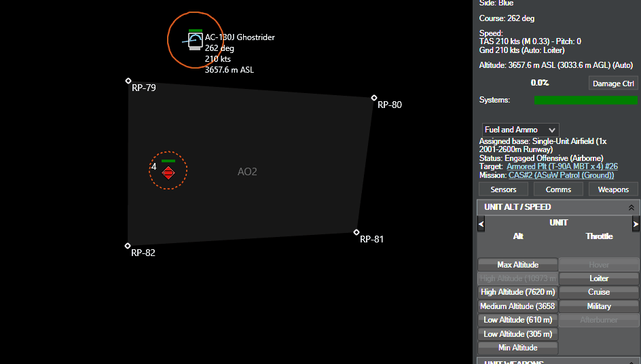Go to next unit with right arrow
The image size is (641, 364).
tap(636, 223)
